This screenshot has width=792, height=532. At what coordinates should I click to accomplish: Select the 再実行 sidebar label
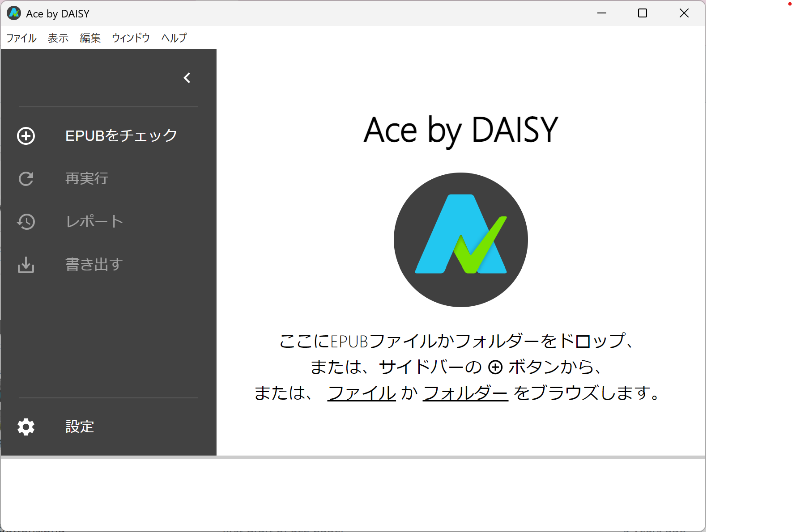(87, 178)
